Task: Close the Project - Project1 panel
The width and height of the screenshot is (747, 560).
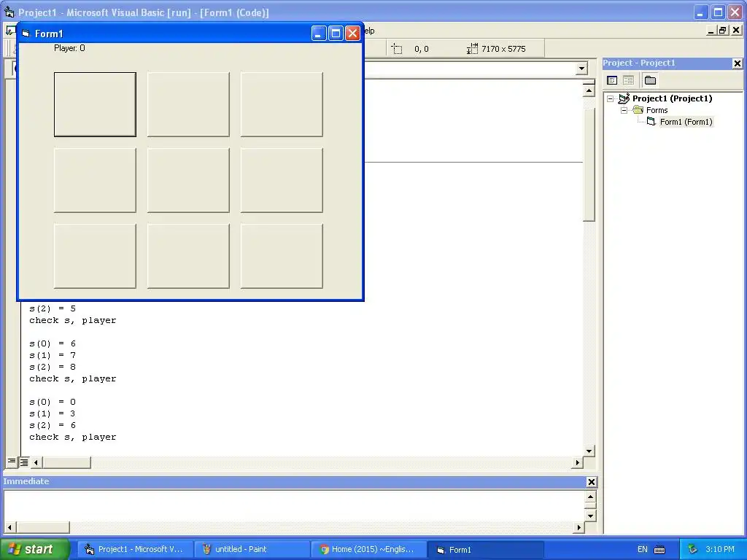Action: point(737,63)
